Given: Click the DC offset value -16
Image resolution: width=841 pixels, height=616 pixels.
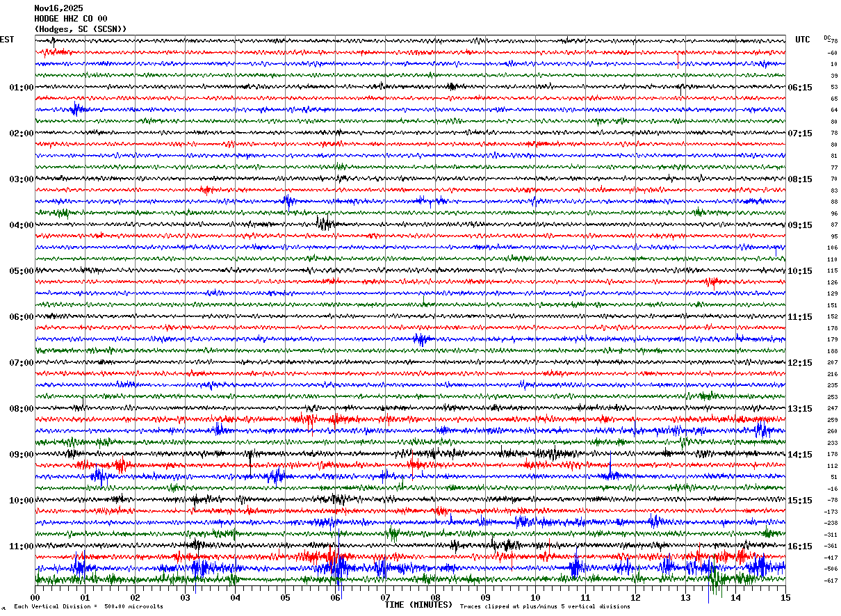Looking at the screenshot, I should click(832, 489).
